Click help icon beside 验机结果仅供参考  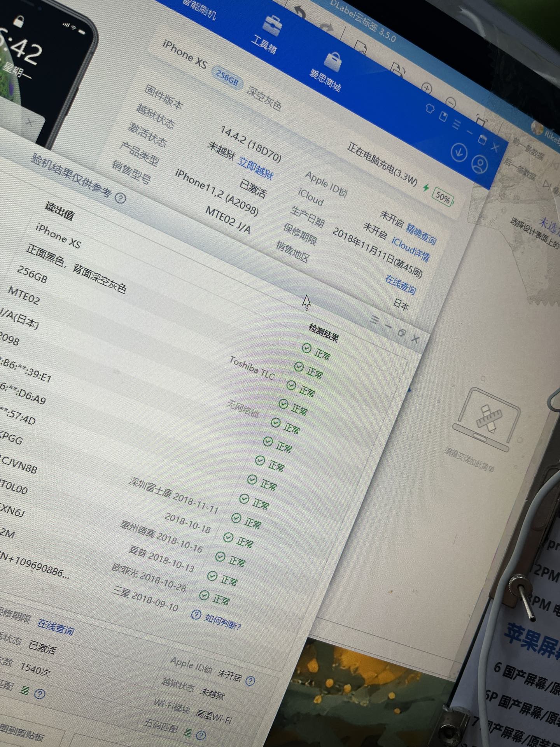tap(121, 198)
